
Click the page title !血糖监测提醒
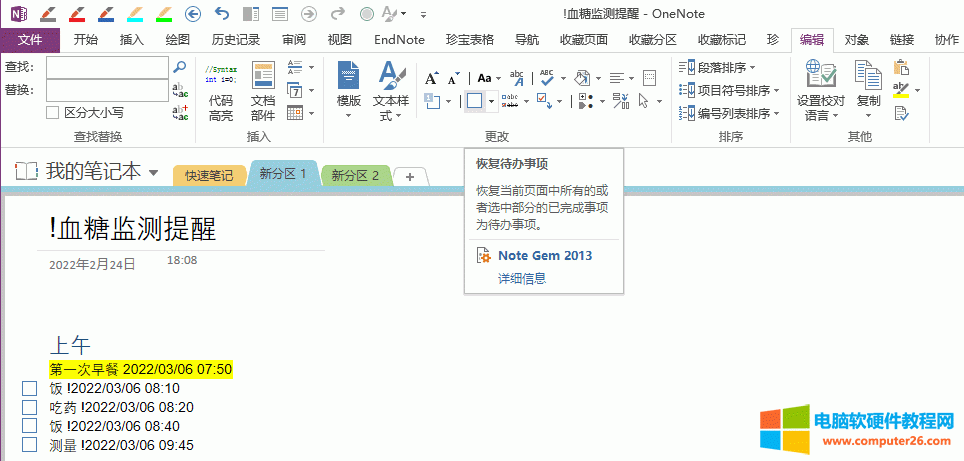point(133,230)
